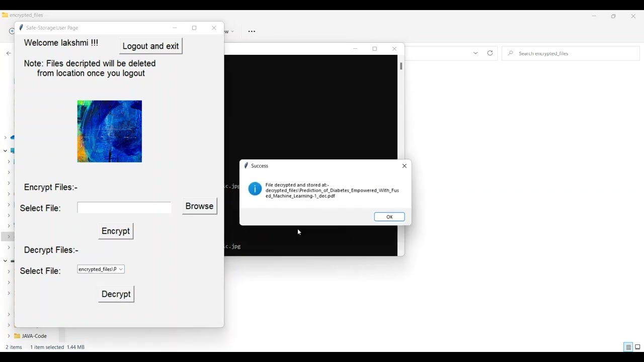Close the console window
Image resolution: width=644 pixels, height=362 pixels.
(394, 49)
